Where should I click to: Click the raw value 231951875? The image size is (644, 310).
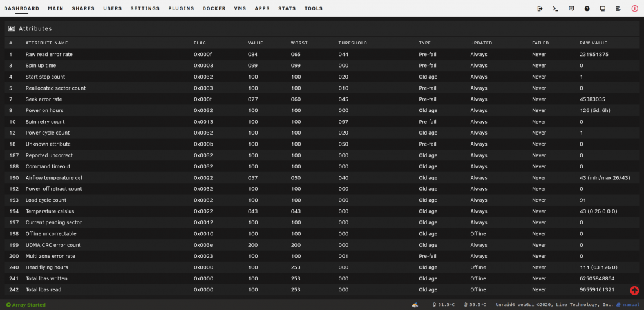(594, 54)
